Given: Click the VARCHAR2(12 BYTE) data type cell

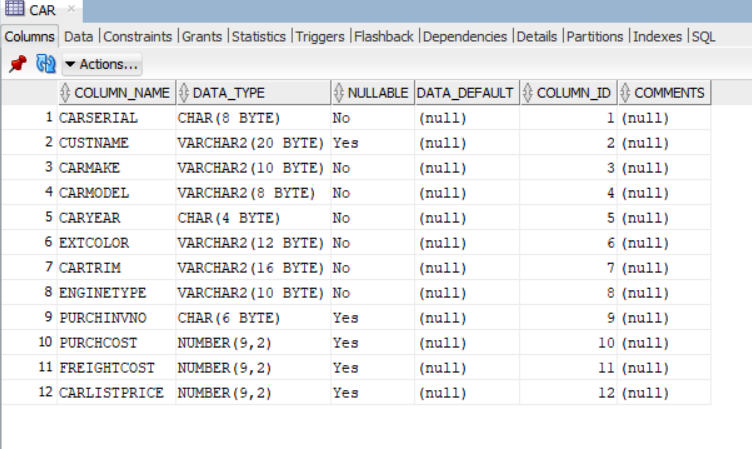Looking at the screenshot, I should pos(253,243).
